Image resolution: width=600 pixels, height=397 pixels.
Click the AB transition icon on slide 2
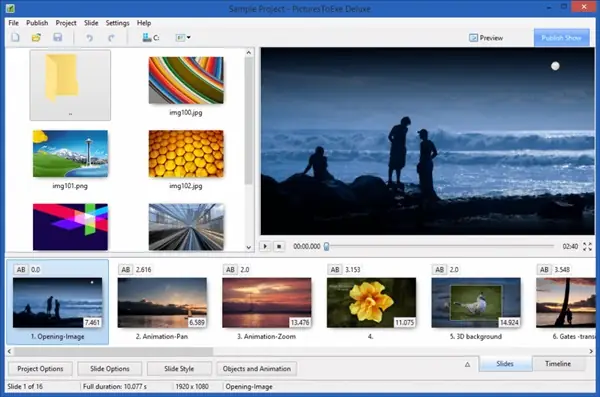(x=126, y=270)
